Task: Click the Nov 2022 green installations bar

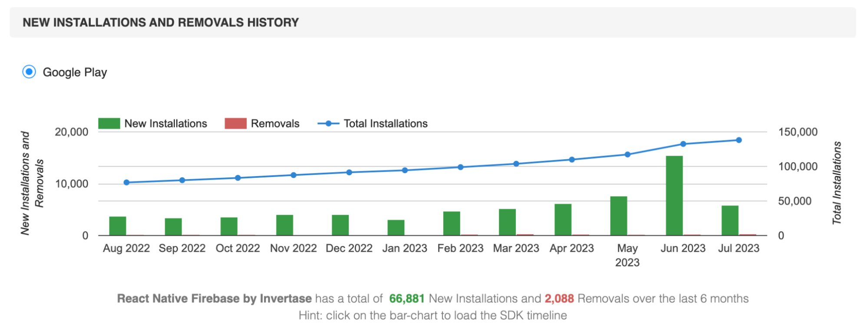Action: tap(284, 225)
